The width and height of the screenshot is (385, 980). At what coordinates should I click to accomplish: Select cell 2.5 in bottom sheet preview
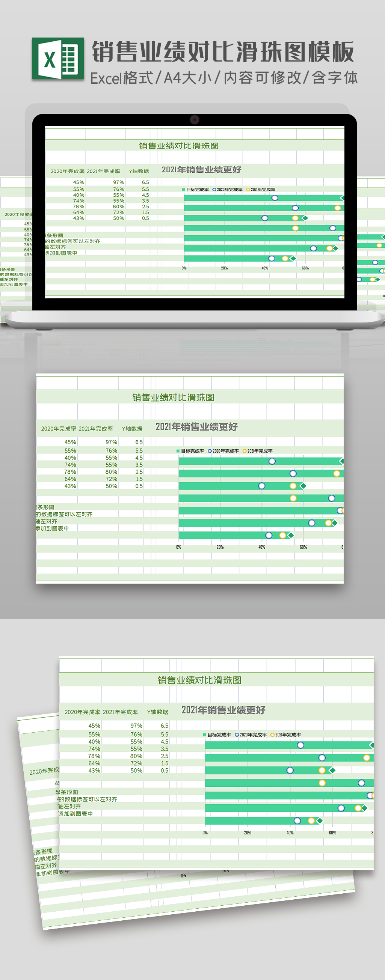click(165, 756)
